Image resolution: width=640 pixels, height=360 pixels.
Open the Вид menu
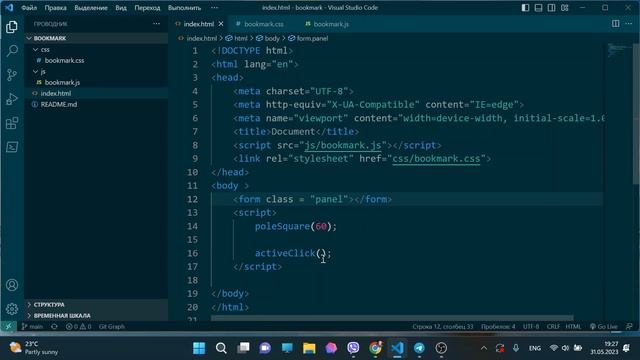tap(121, 8)
